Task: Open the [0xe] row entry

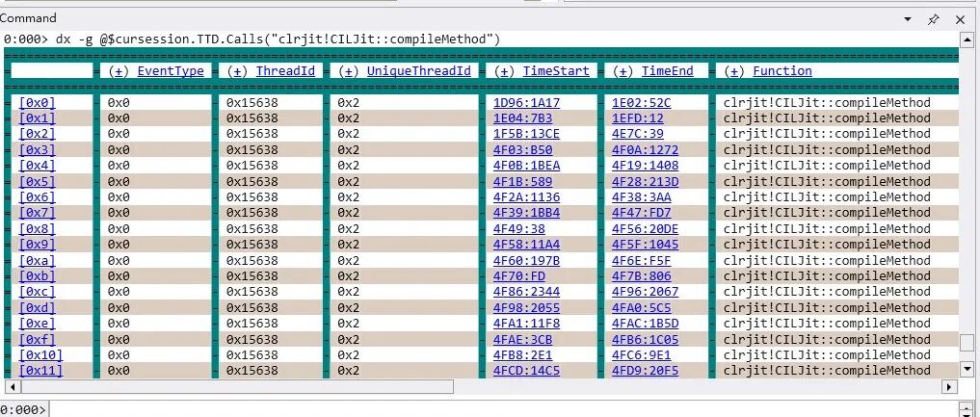Action: click(x=37, y=324)
